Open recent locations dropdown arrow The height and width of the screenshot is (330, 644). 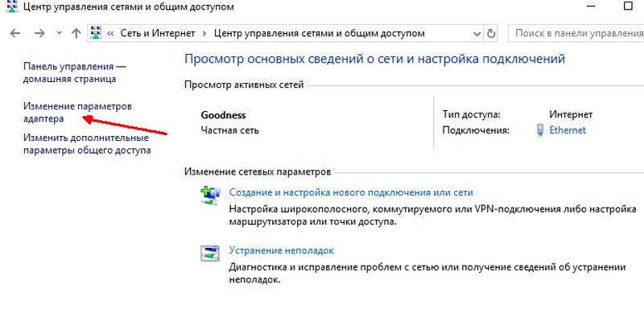pos(59,33)
